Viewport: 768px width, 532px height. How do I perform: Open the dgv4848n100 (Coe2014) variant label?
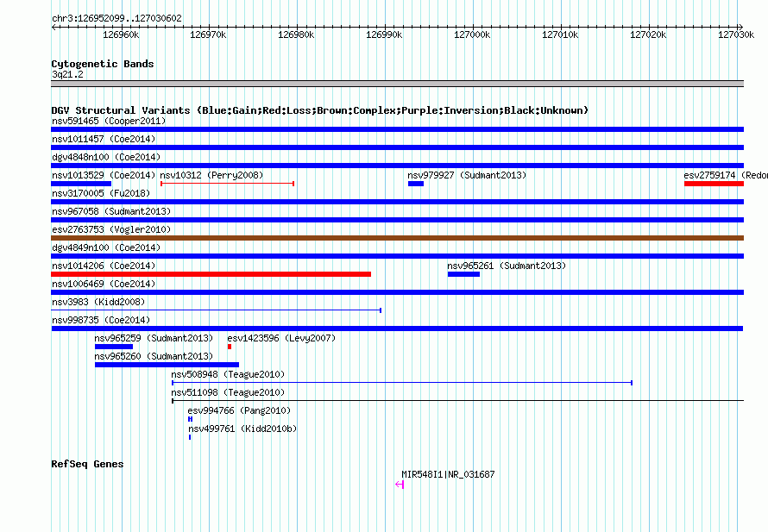[x=106, y=157]
